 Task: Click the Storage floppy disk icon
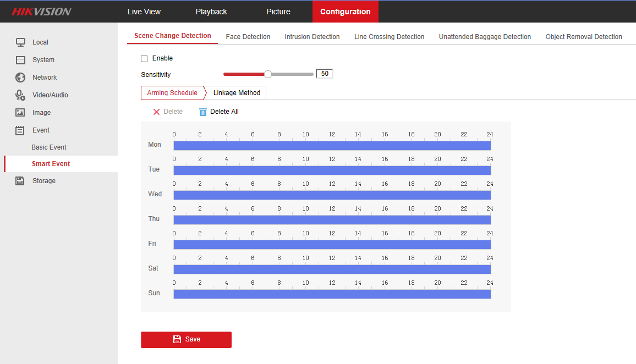coord(20,181)
